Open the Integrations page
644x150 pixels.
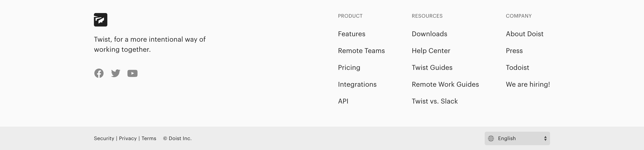pos(357,84)
